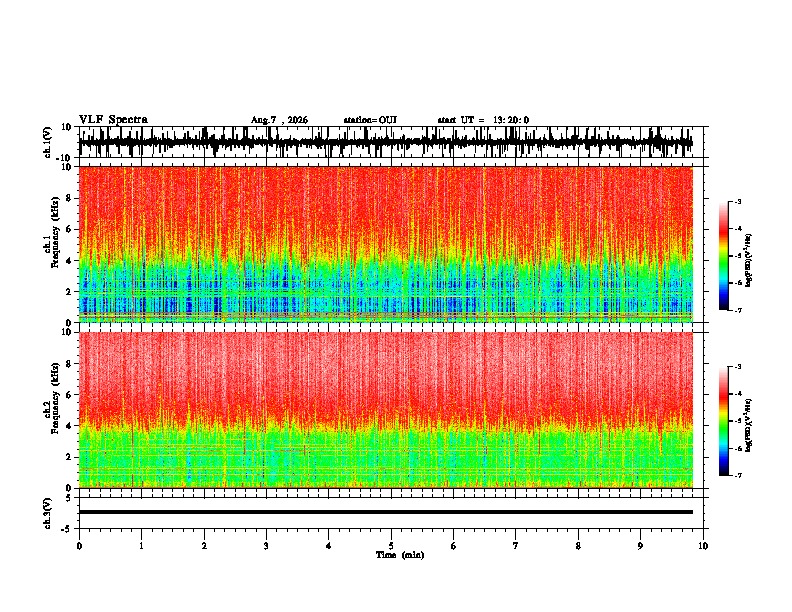Click the "Time (min)" x-axis label
Image resolution: width=792 pixels, height=612 pixels.
[400, 555]
